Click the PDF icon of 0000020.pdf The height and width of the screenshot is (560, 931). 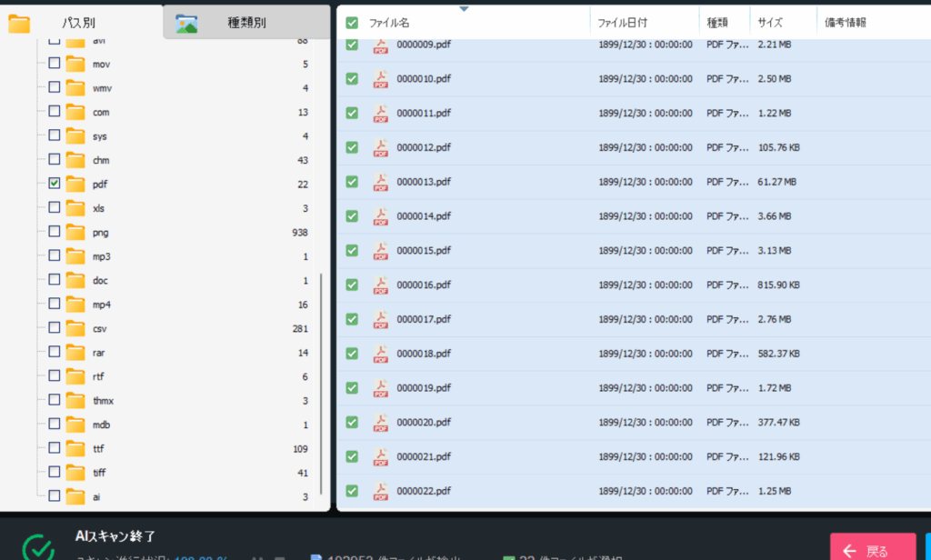tap(380, 422)
